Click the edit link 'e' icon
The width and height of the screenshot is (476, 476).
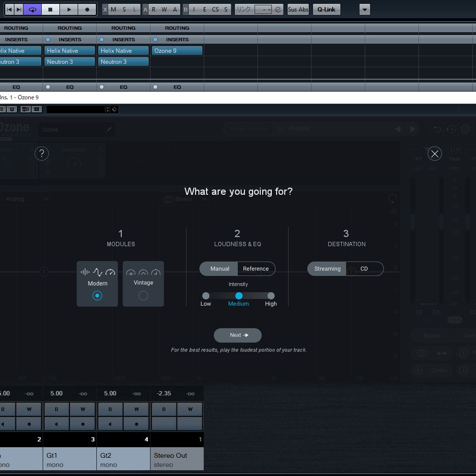coord(278,10)
